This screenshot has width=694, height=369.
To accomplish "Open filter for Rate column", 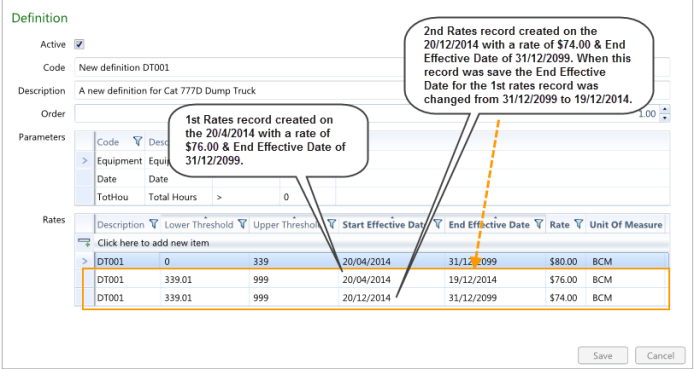I will pos(578,224).
